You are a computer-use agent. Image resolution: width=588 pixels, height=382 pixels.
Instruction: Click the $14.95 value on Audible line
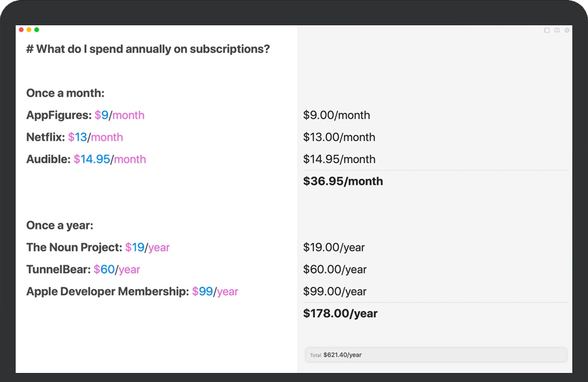click(92, 159)
